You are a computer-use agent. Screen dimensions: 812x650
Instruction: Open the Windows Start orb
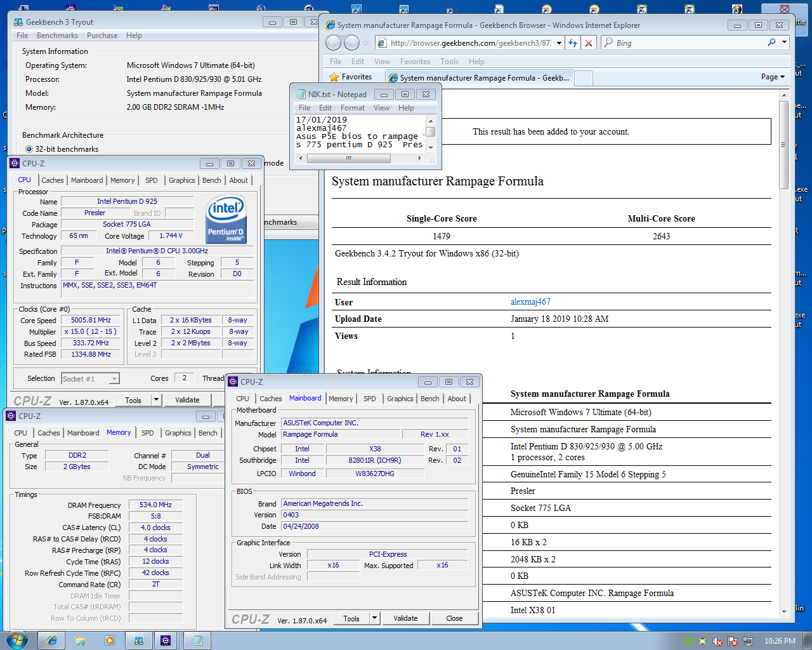click(16, 640)
